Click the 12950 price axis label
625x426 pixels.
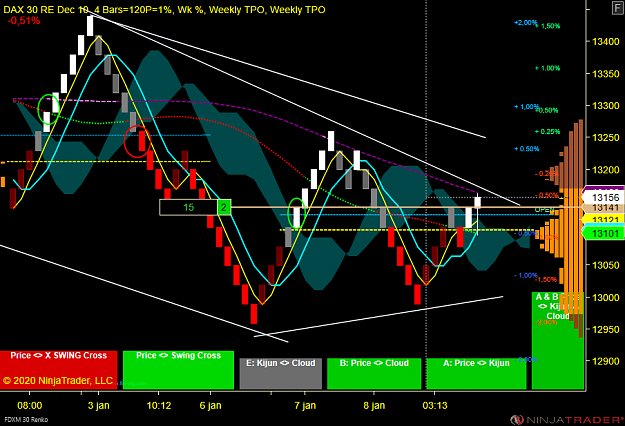coord(606,329)
